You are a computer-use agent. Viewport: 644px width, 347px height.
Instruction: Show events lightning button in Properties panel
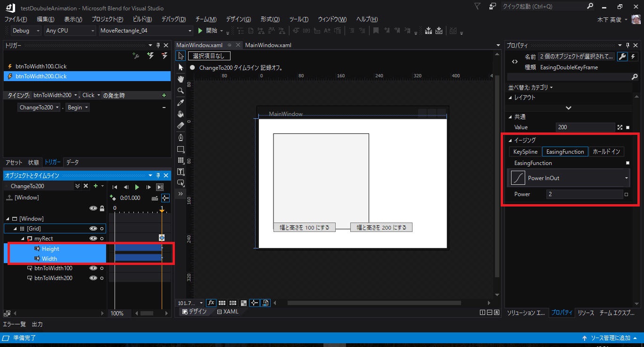633,57
